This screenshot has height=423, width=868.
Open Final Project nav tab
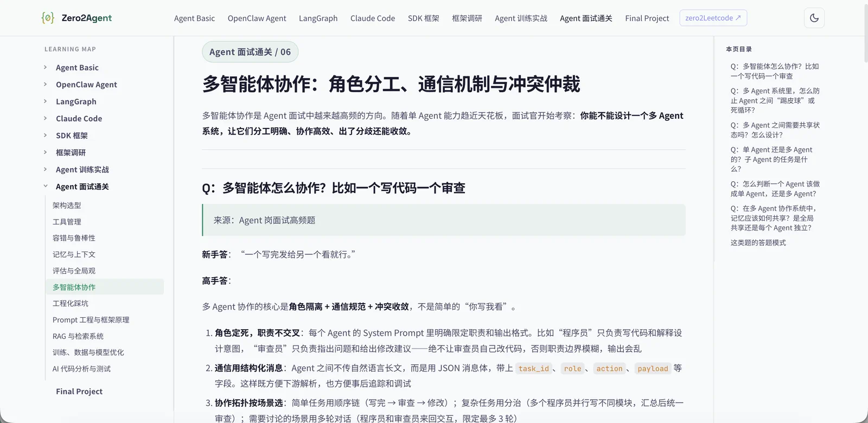click(647, 18)
